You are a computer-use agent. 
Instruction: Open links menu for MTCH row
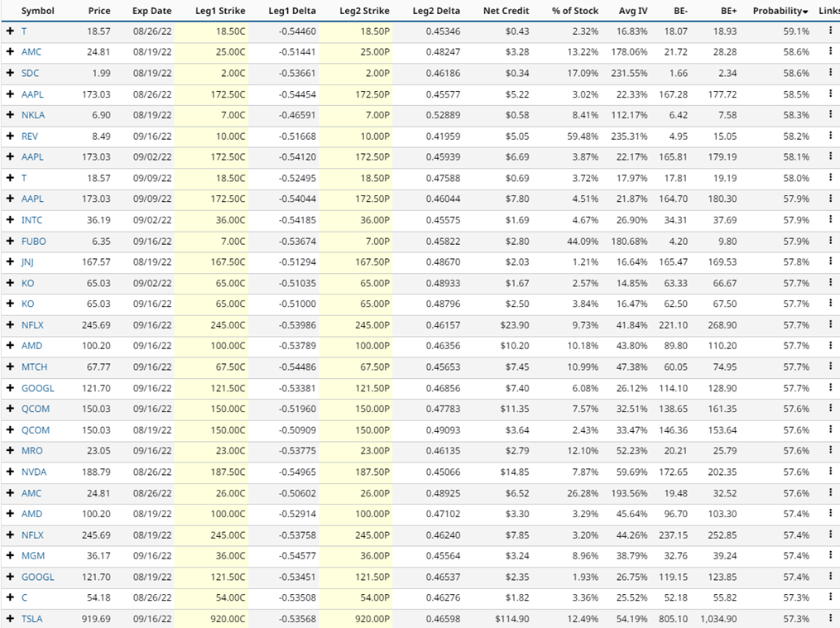[x=830, y=367]
